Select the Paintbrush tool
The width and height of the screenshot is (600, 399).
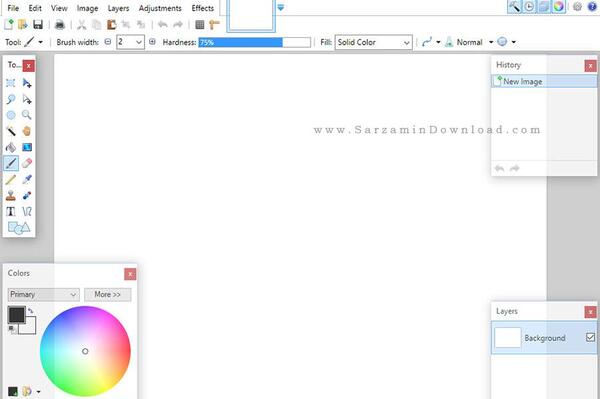click(11, 163)
